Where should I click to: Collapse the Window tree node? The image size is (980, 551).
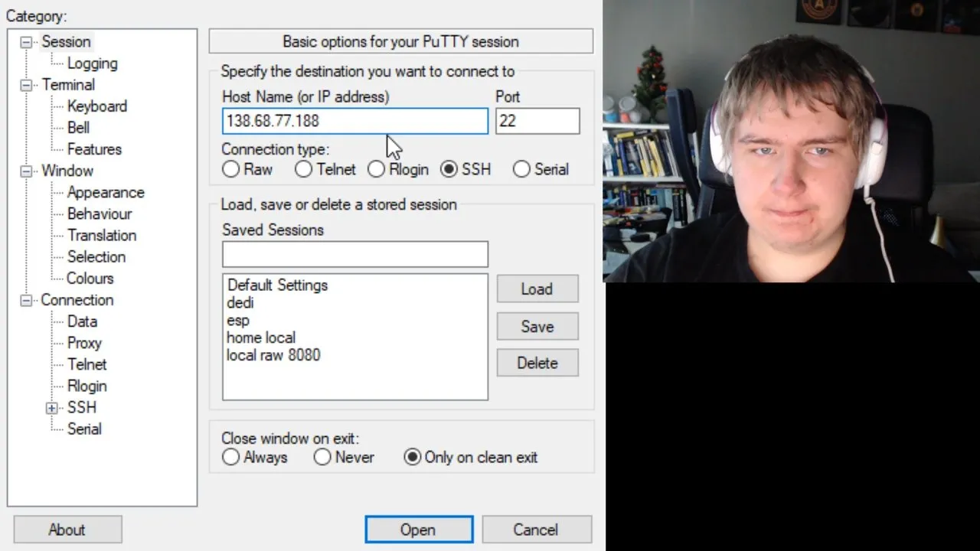pos(26,171)
